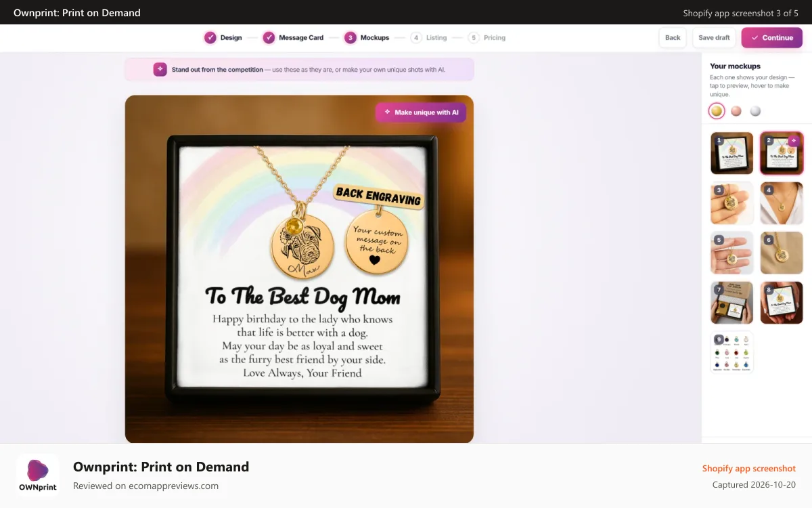Click 'Stand out from the competition' text
The width and height of the screenshot is (812, 508).
[217, 69]
